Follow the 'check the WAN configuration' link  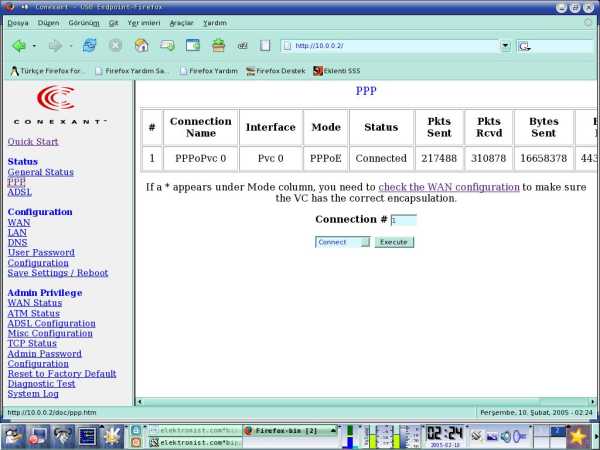(x=449, y=187)
